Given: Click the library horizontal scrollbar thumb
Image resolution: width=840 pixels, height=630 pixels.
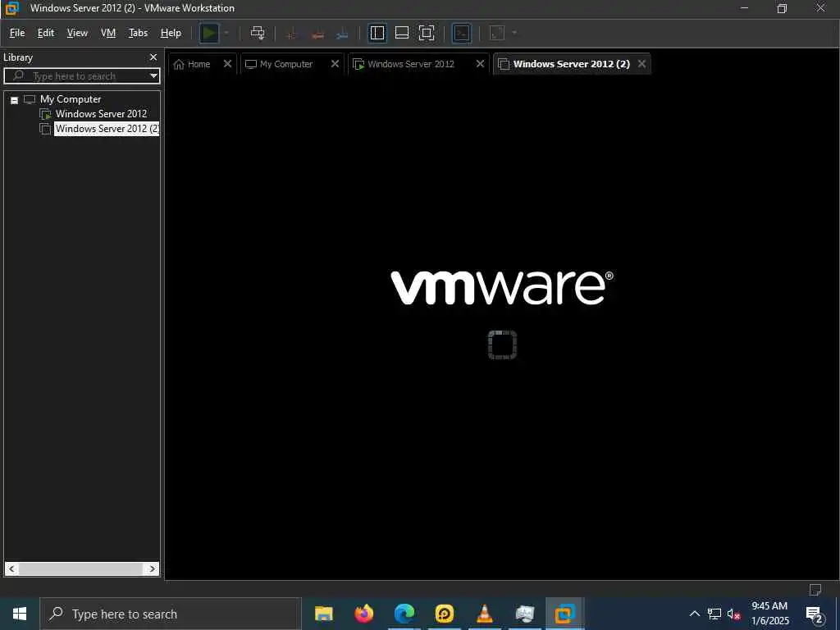Looking at the screenshot, I should pyautogui.click(x=81, y=569).
